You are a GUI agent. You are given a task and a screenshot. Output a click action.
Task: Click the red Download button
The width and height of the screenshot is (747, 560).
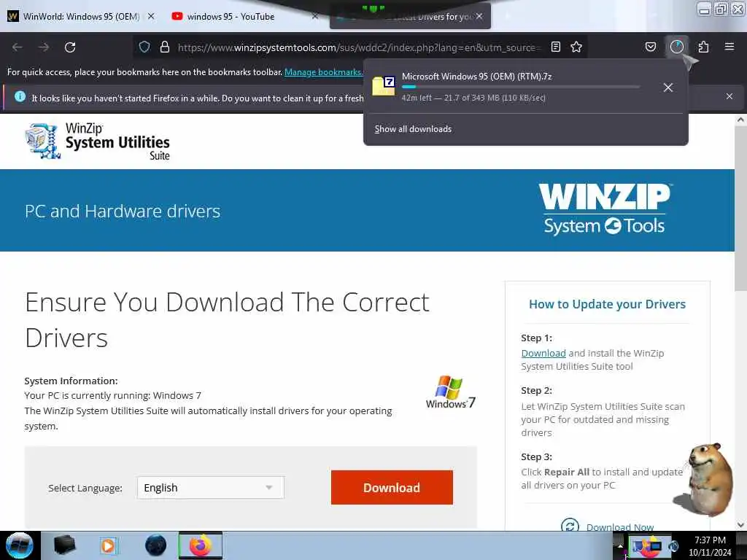coord(392,488)
